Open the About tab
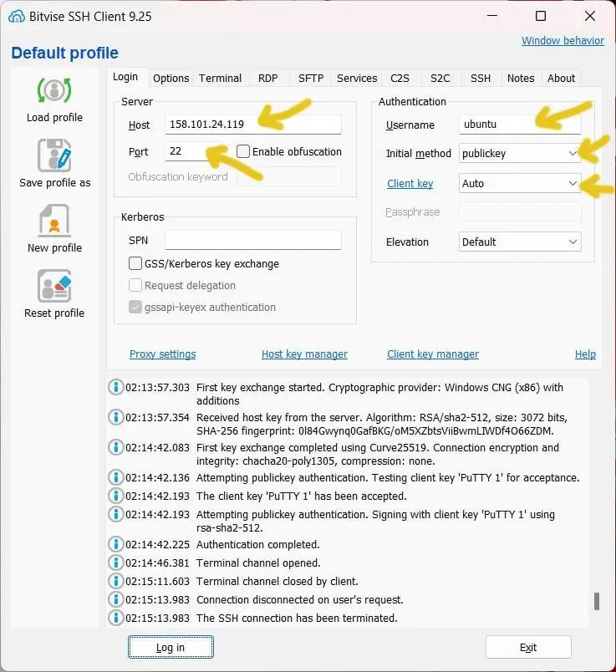This screenshot has width=616, height=672. tap(561, 79)
